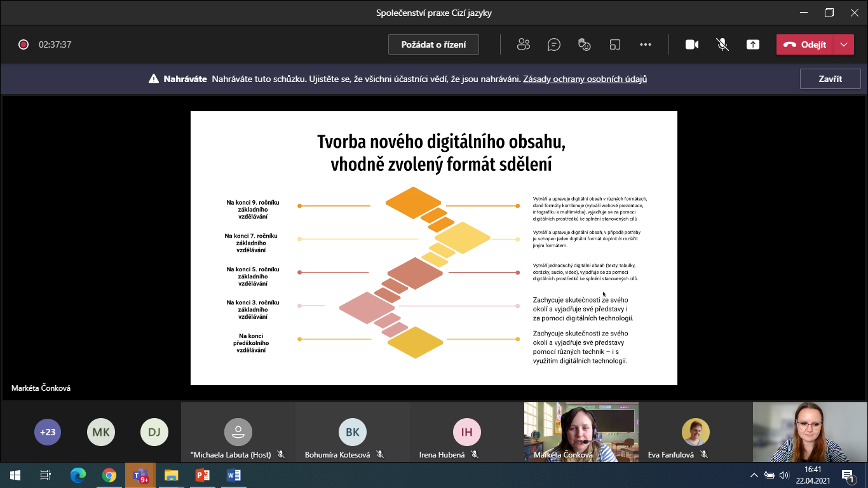Open Google Chrome from the taskbar
Screen dimensions: 868x488
109,475
